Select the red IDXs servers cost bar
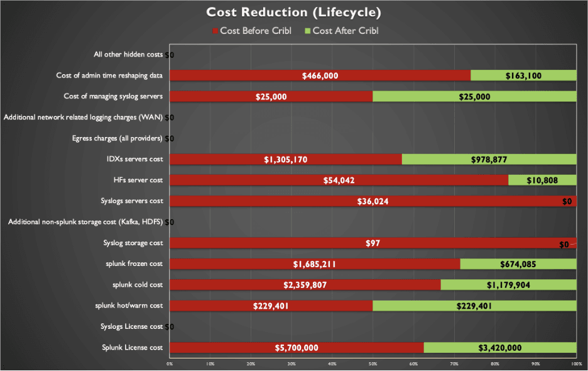This screenshot has height=371, width=588. (285, 159)
